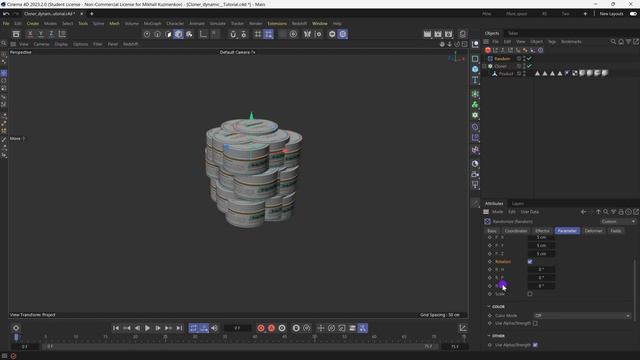
Task: Toggle the Cloner green enable checkmark
Action: pos(529,66)
